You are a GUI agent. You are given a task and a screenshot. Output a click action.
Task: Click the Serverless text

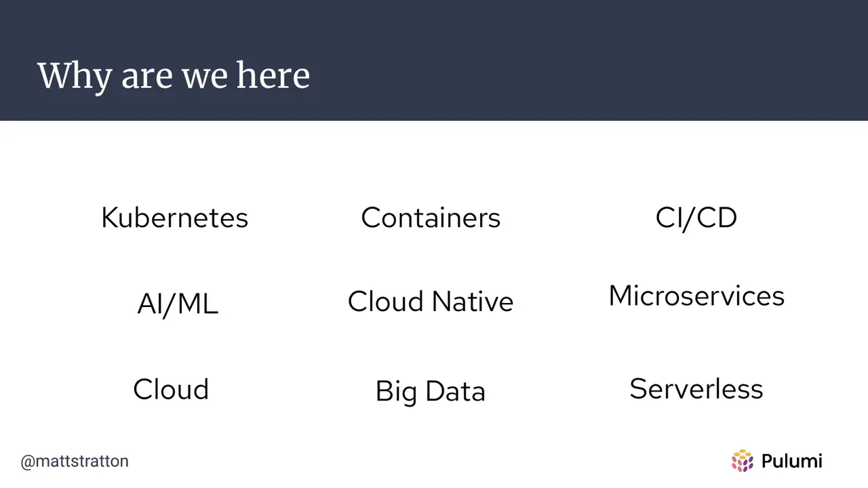(696, 388)
